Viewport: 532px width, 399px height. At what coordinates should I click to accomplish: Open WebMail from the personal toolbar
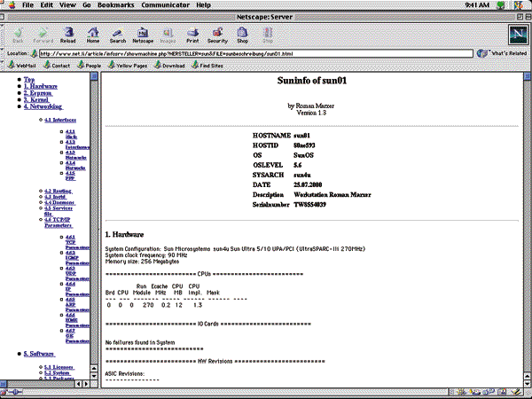click(26, 66)
